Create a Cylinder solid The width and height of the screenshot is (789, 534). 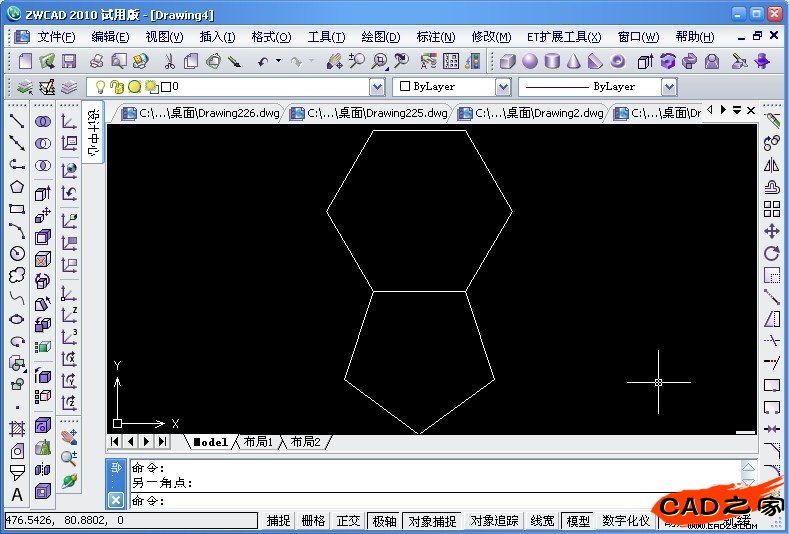click(552, 61)
